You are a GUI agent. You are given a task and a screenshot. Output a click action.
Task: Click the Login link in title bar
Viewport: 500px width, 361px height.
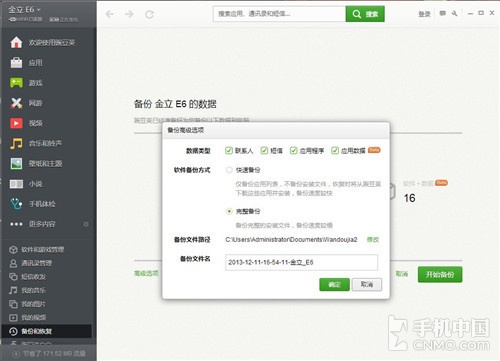(424, 14)
